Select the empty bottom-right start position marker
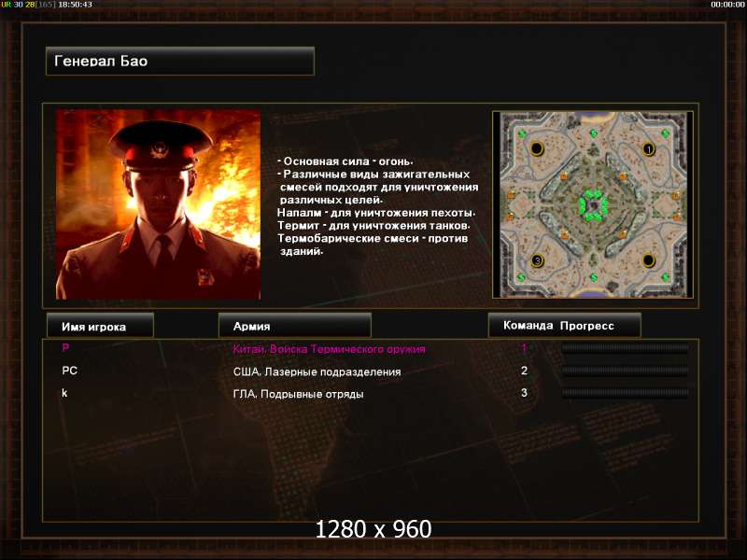The height and width of the screenshot is (560, 747). [648, 260]
